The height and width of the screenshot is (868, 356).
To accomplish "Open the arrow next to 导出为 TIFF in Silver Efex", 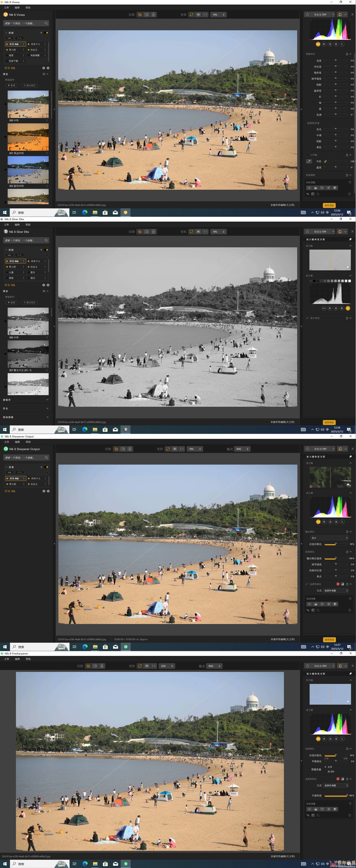I will pyautogui.click(x=333, y=232).
